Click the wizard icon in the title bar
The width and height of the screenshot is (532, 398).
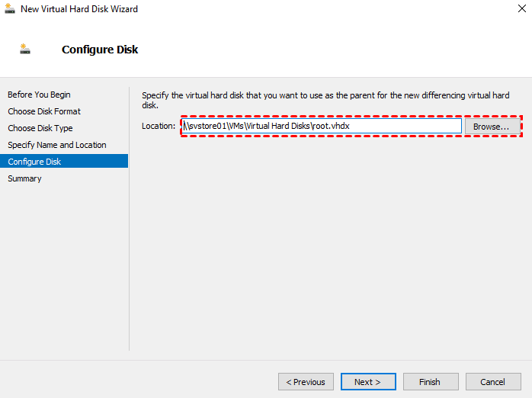coord(9,8)
